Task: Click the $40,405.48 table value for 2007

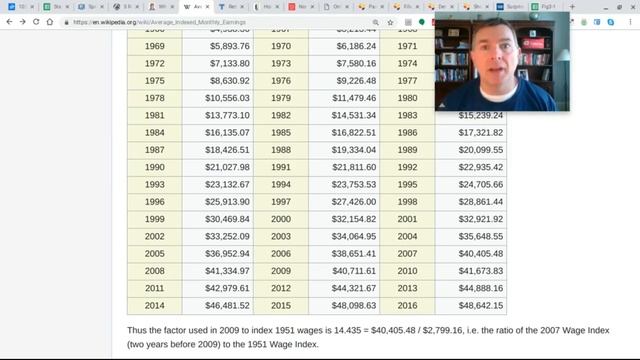Action: pos(480,253)
